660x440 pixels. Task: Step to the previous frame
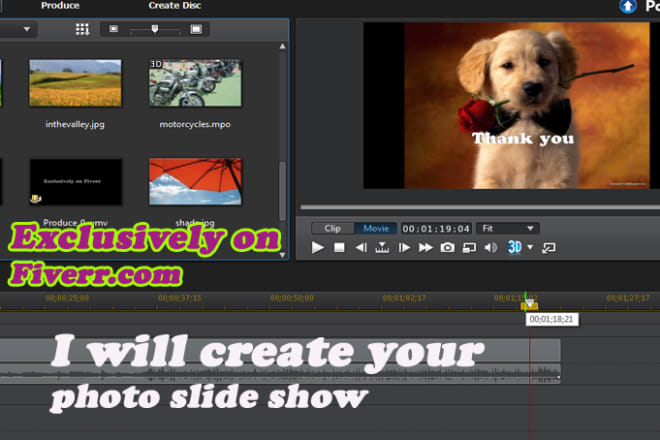[x=361, y=248]
